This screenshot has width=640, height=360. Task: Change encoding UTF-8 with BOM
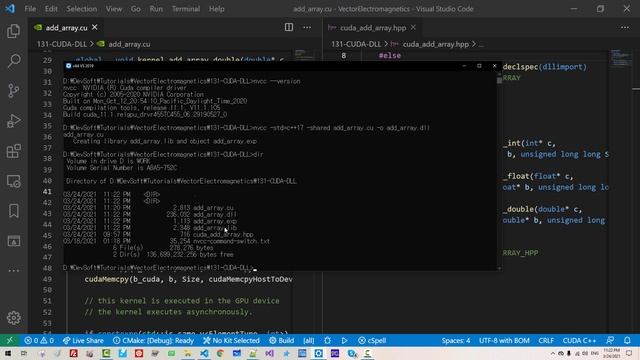click(x=504, y=340)
